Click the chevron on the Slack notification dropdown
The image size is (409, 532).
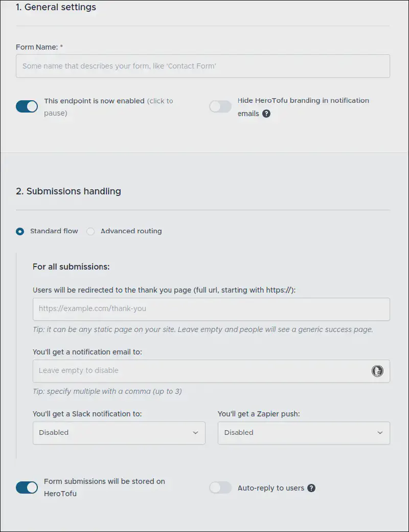pos(195,433)
